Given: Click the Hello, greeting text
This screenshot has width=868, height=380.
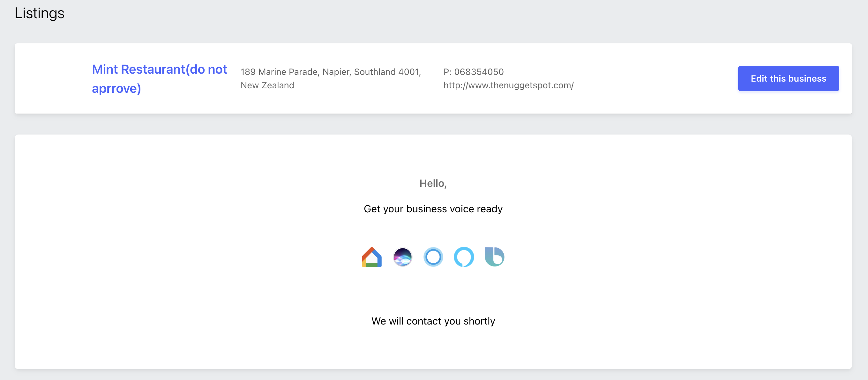Looking at the screenshot, I should click(433, 183).
